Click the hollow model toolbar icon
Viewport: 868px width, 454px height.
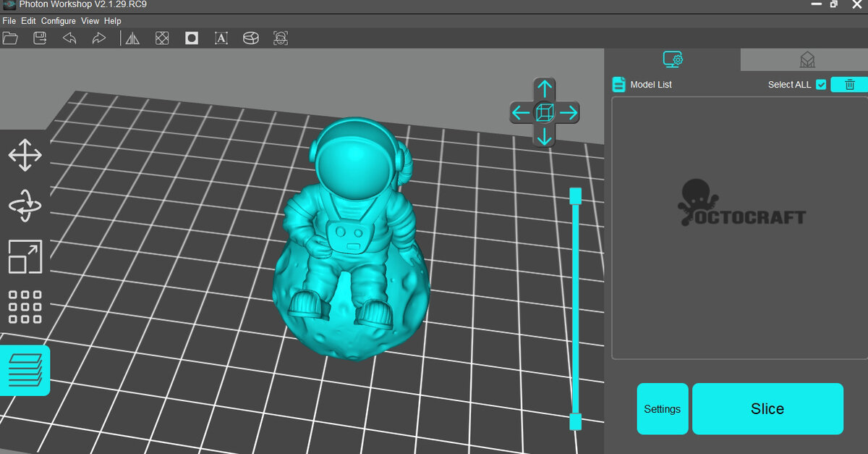tap(162, 38)
